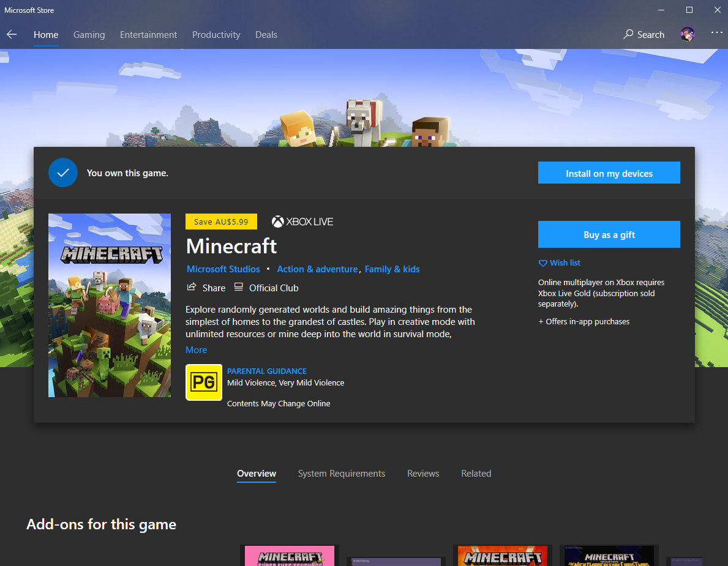Image resolution: width=728 pixels, height=566 pixels.
Task: Select the System Requirements tab
Action: [x=342, y=474]
